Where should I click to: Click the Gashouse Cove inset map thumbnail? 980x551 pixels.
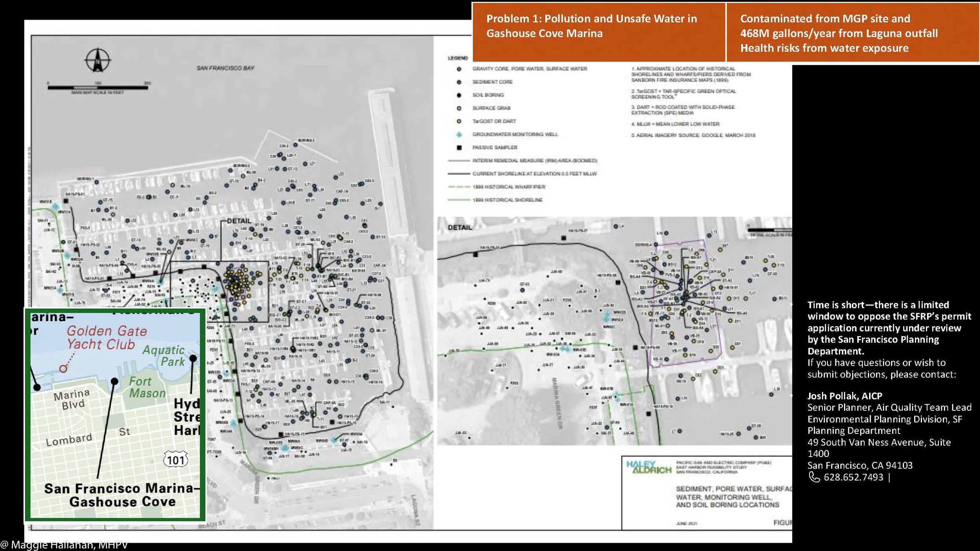click(115, 415)
